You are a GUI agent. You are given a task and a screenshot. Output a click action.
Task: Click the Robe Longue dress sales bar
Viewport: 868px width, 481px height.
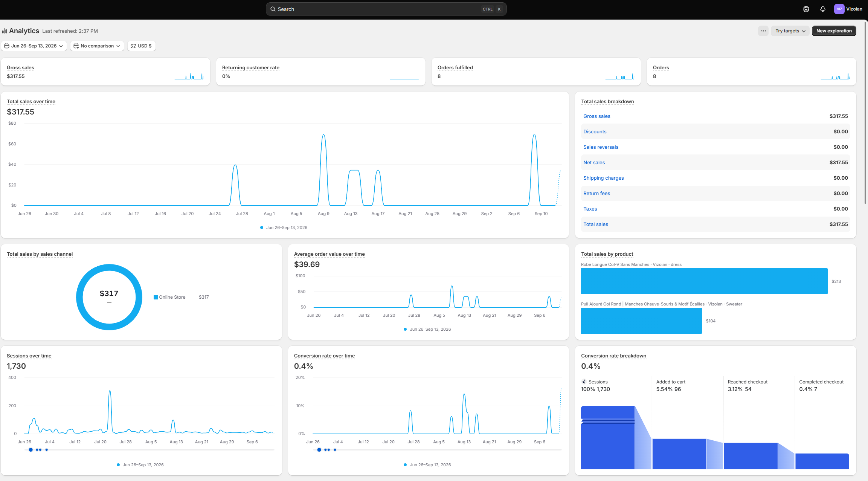(x=704, y=281)
